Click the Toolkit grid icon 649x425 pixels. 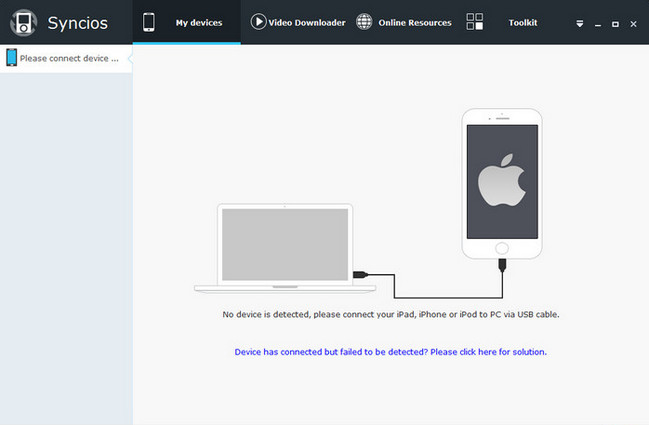coord(476,22)
